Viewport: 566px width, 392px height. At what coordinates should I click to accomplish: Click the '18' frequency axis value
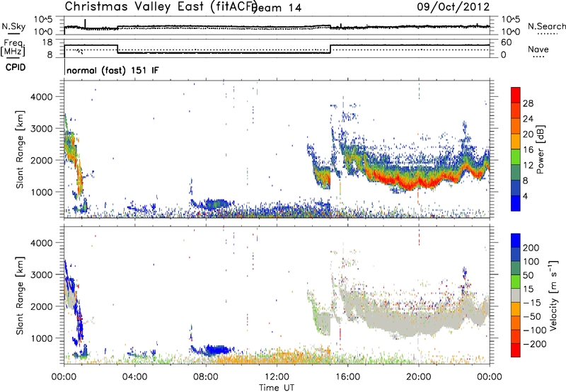47,42
